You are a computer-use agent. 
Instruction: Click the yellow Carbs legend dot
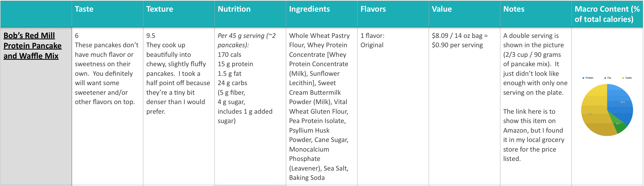coord(623,78)
